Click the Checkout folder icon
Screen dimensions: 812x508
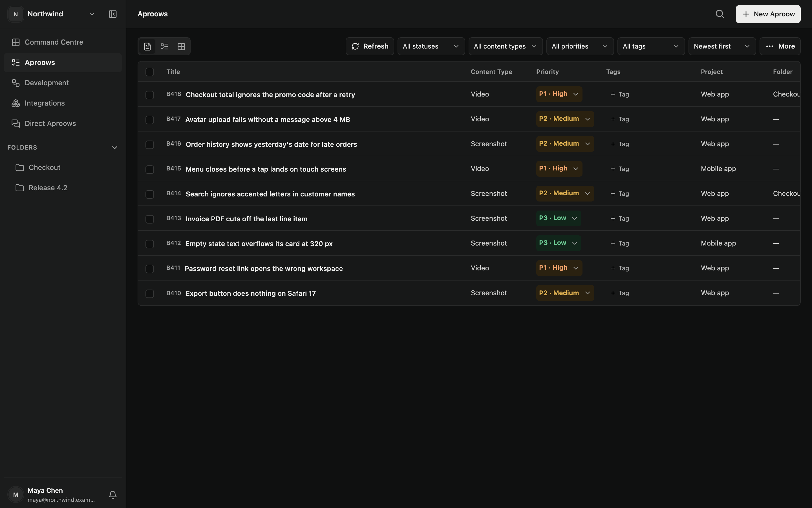20,167
